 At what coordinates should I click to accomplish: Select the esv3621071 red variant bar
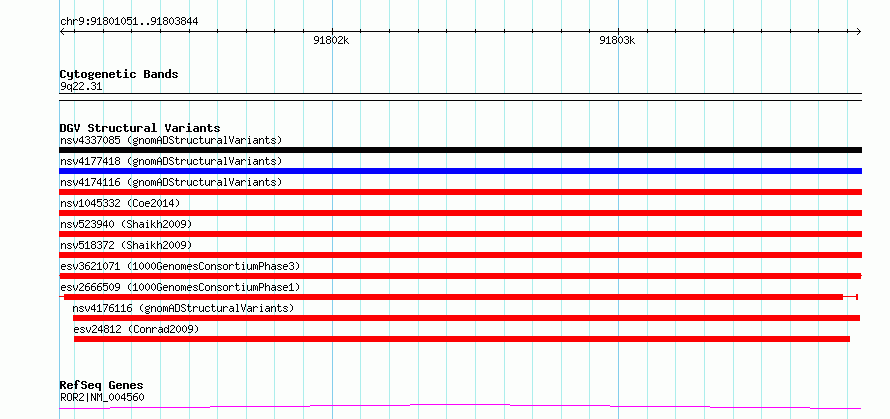pyautogui.click(x=460, y=276)
